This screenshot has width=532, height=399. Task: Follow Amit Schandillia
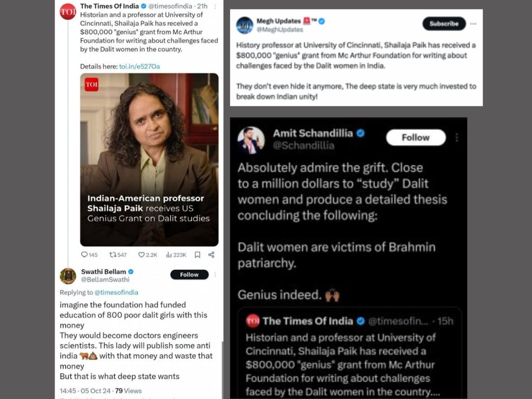[x=416, y=138]
